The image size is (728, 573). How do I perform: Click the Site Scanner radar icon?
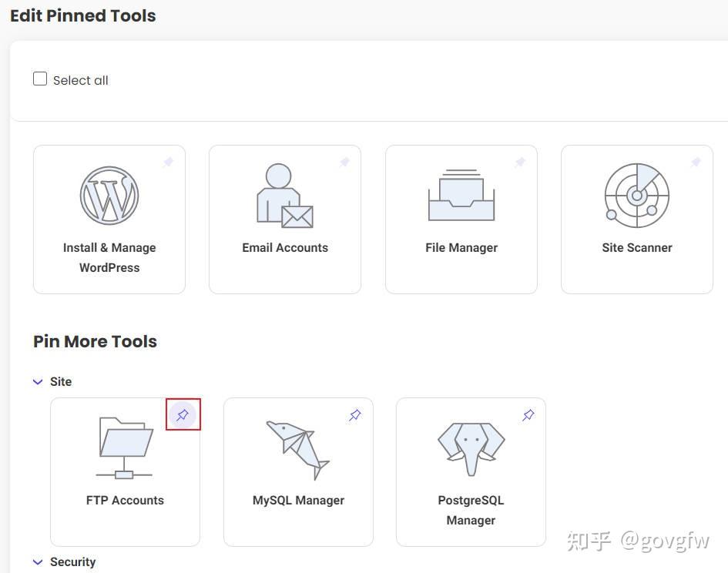[x=636, y=195]
